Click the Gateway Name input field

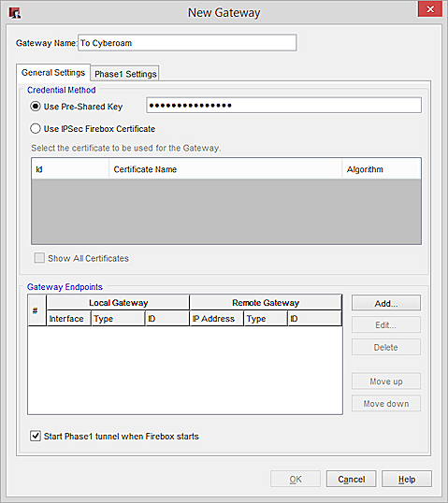pyautogui.click(x=187, y=43)
